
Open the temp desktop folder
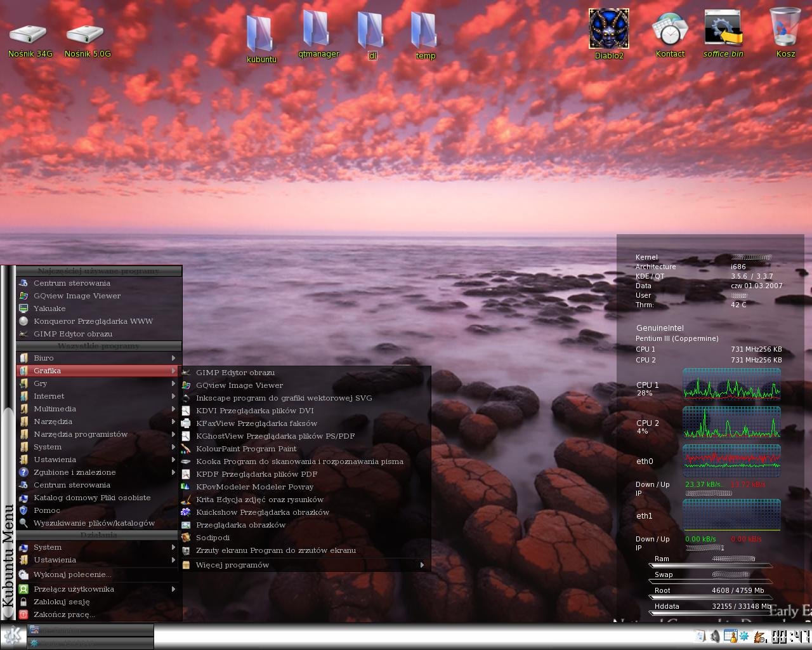(x=425, y=37)
